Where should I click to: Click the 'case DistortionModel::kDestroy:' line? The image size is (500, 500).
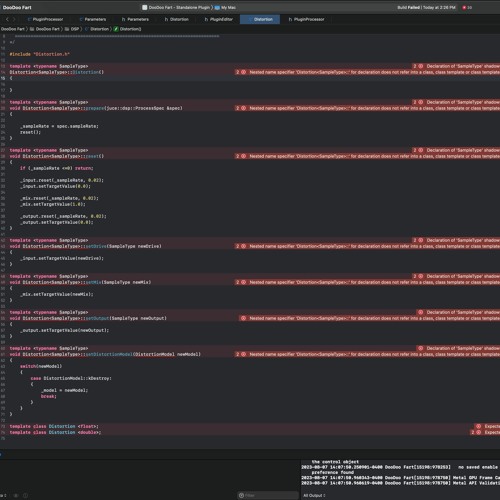[x=71, y=378]
